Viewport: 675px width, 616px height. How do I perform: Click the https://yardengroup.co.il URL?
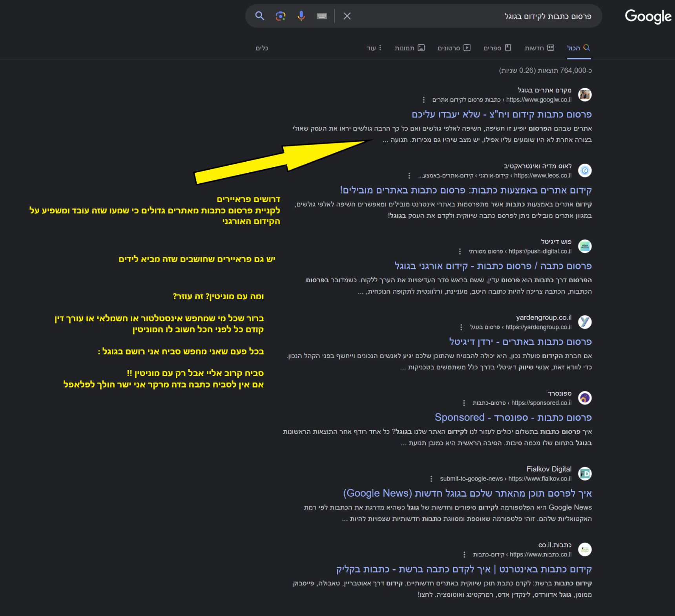[538, 327]
